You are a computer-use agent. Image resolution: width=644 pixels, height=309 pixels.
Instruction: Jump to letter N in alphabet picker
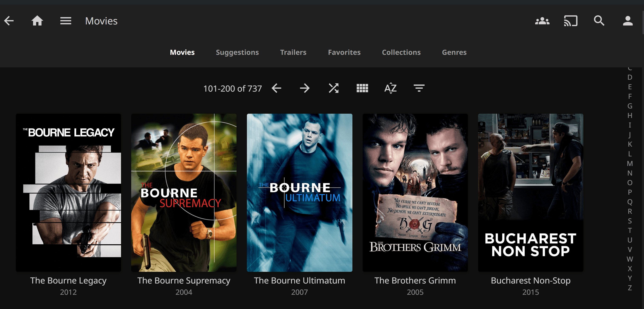[x=630, y=173]
